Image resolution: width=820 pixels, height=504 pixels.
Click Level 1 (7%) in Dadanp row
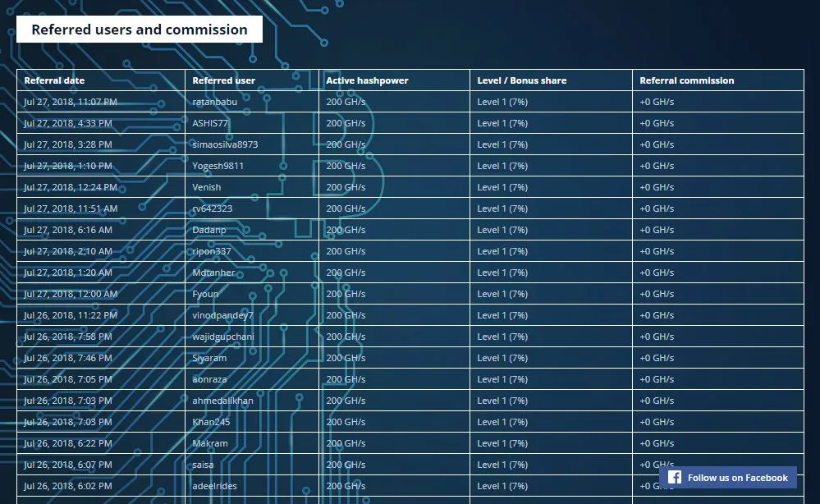tap(502, 230)
